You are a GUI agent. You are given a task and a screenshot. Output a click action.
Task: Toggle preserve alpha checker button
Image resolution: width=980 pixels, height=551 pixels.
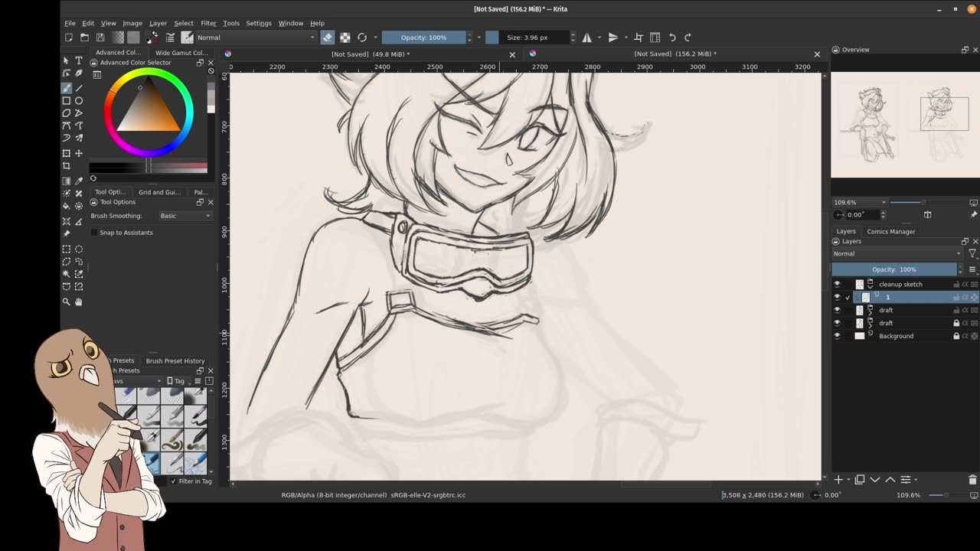point(345,37)
